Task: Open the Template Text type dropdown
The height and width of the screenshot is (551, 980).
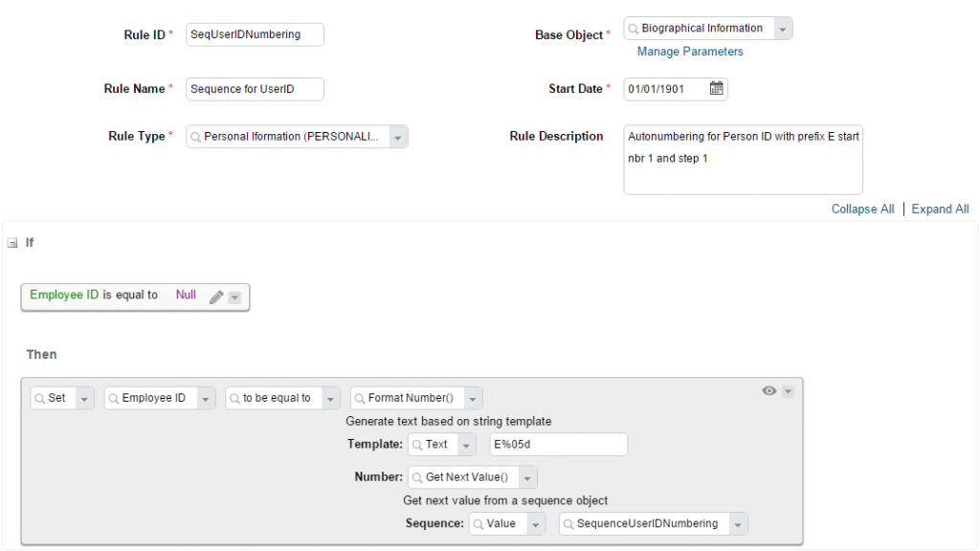Action: tap(465, 445)
